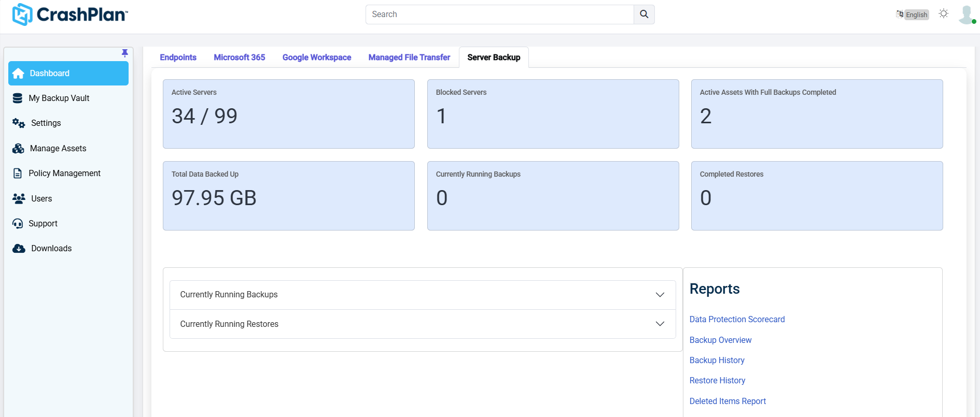Open the Data Protection Scorecard report
The width and height of the screenshot is (980, 417).
pos(737,320)
